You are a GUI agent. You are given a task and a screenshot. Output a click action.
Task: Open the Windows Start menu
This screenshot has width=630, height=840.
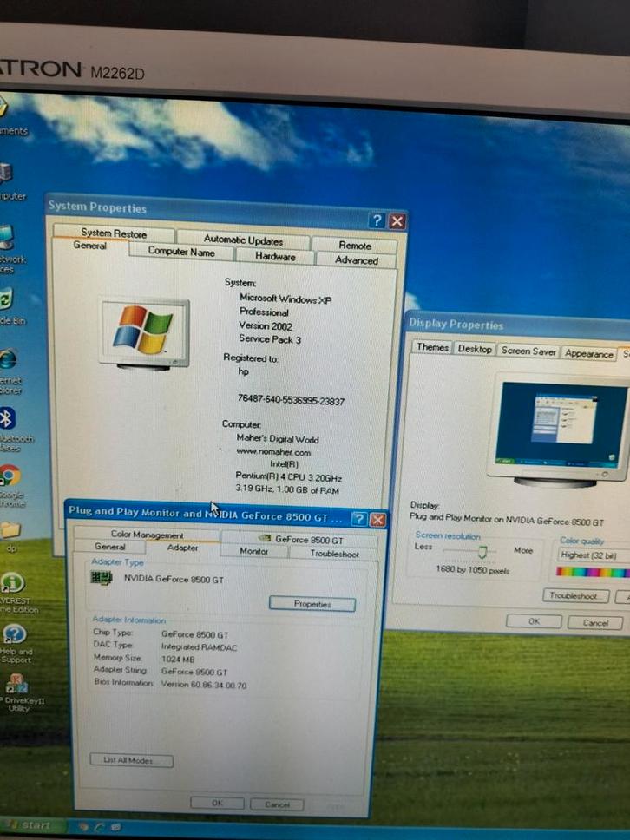point(28,825)
